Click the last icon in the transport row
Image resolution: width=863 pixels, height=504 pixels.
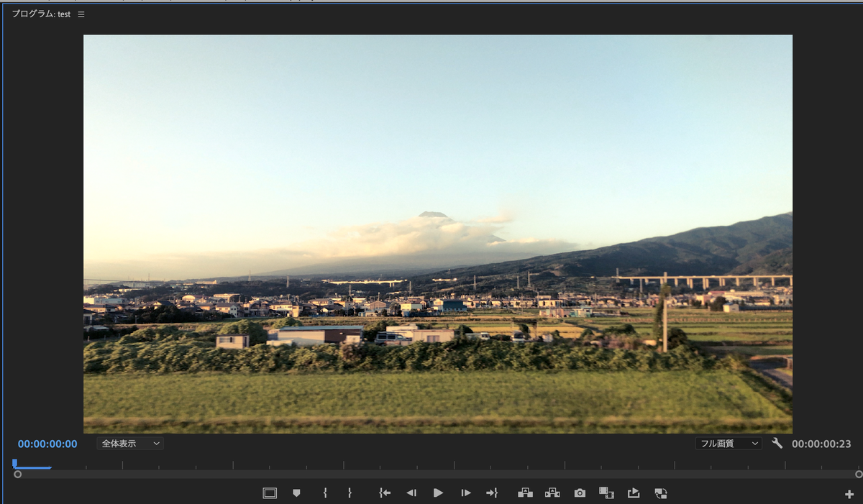(x=662, y=493)
